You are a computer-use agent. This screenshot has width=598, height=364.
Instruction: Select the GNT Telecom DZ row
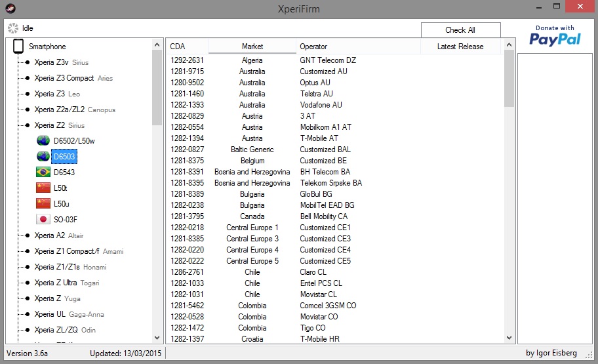coord(335,60)
